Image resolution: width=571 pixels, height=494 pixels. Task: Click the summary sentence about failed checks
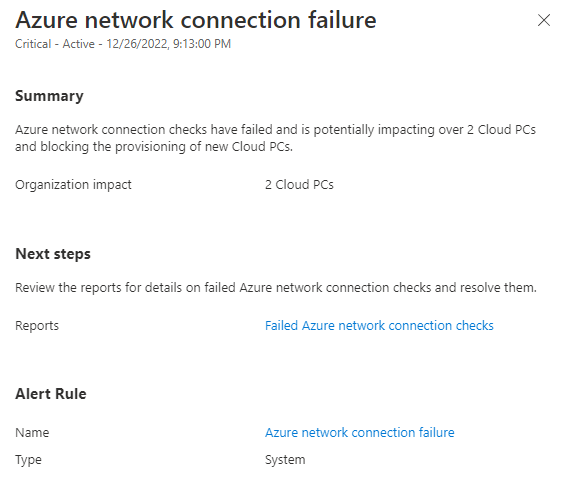tap(275, 138)
